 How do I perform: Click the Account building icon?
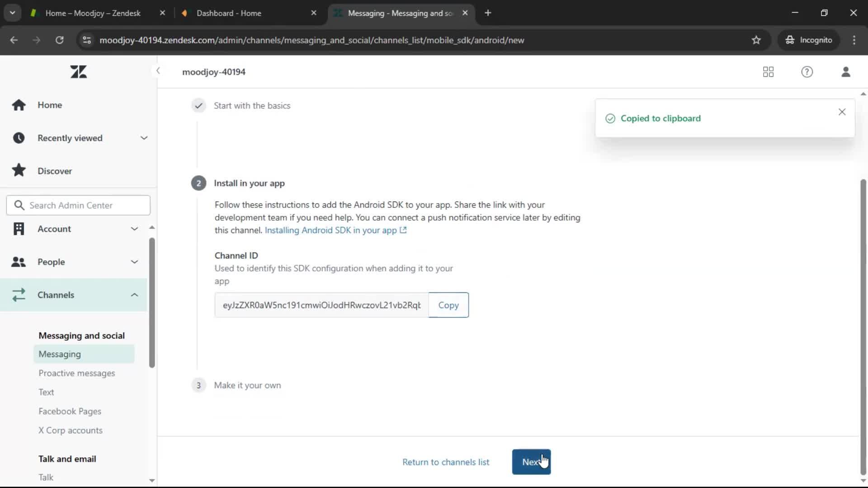(19, 229)
